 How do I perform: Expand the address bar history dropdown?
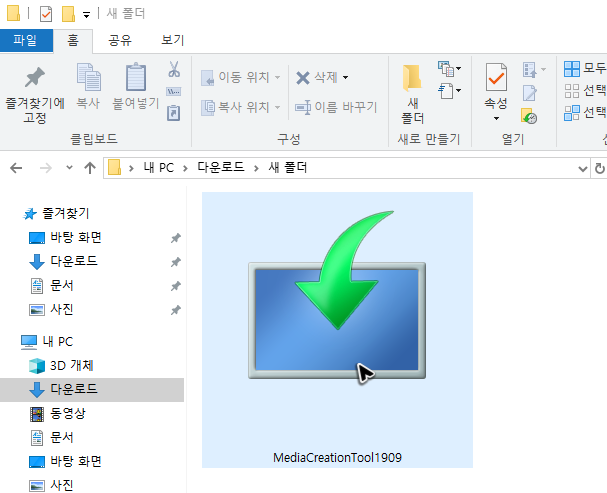(x=583, y=169)
